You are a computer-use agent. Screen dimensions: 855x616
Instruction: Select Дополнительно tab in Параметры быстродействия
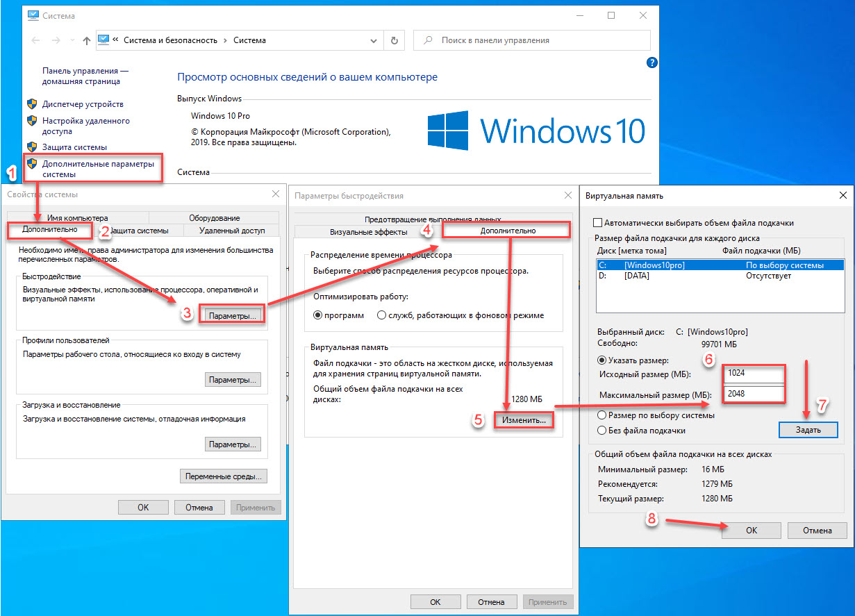(x=508, y=230)
